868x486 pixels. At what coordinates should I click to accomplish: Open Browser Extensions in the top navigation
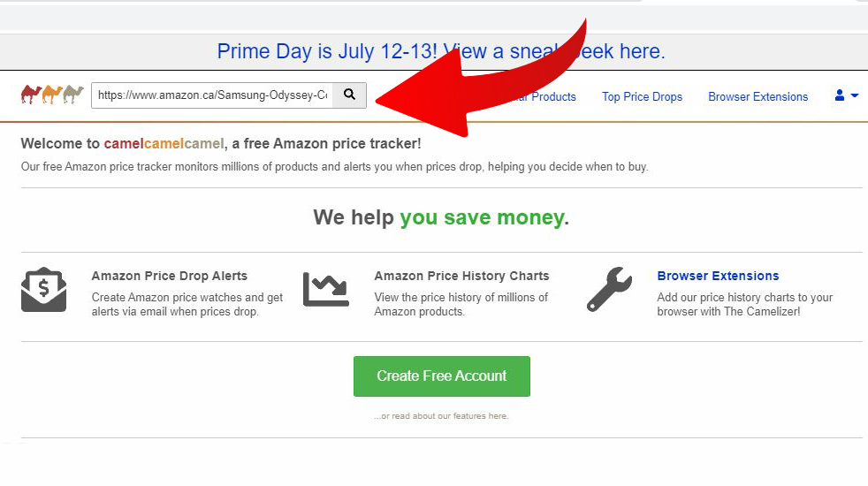point(758,96)
